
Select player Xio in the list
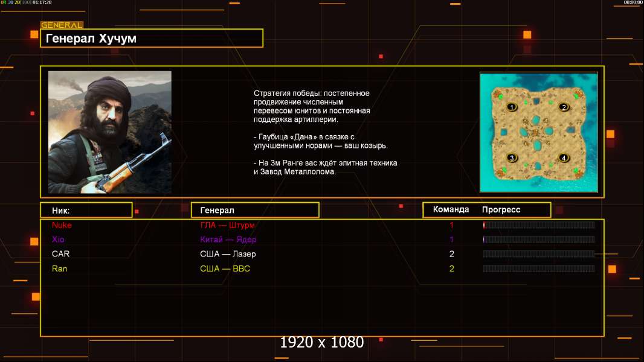(58, 240)
